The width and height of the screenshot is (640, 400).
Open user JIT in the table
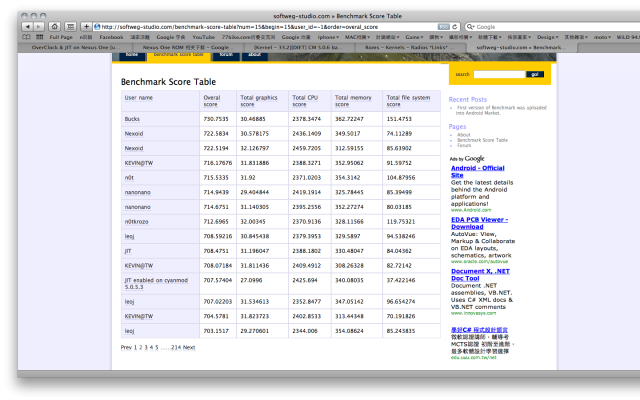(x=128, y=251)
